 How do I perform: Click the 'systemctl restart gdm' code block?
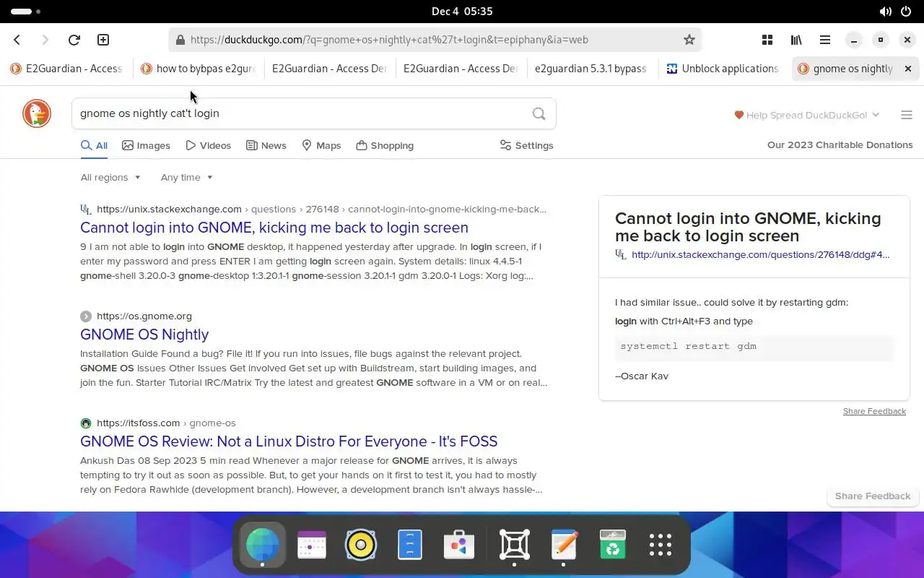pyautogui.click(x=754, y=347)
